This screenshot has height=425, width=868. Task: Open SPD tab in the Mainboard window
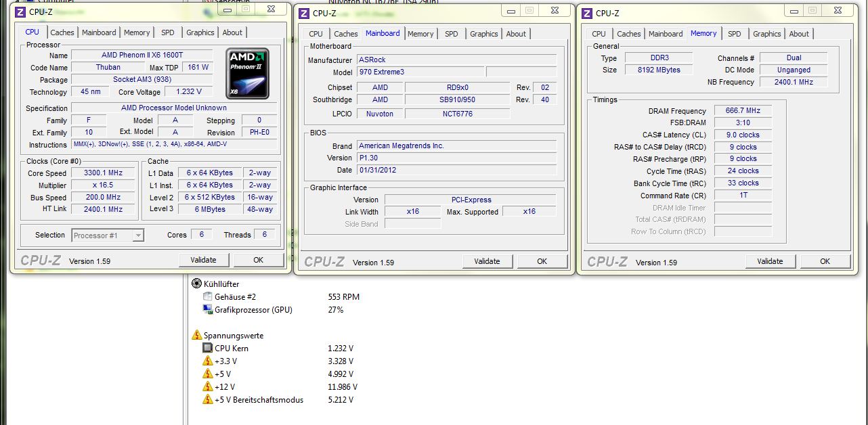tap(452, 34)
